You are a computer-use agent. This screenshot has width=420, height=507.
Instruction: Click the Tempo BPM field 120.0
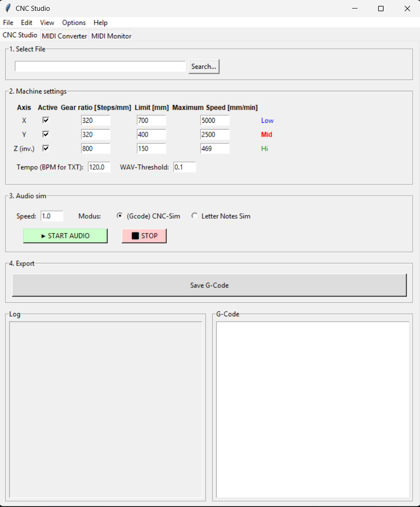(99, 167)
